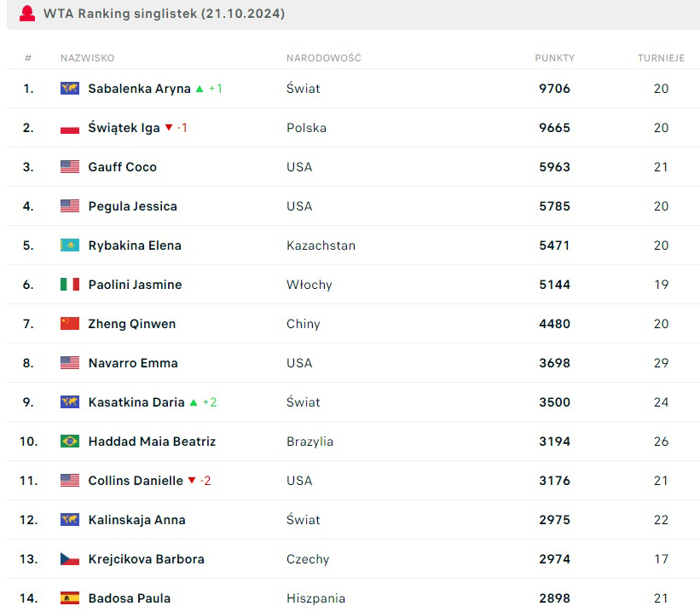Click the Spanish flag beside Badosa Paula
This screenshot has height=612, width=700.
[x=70, y=598]
